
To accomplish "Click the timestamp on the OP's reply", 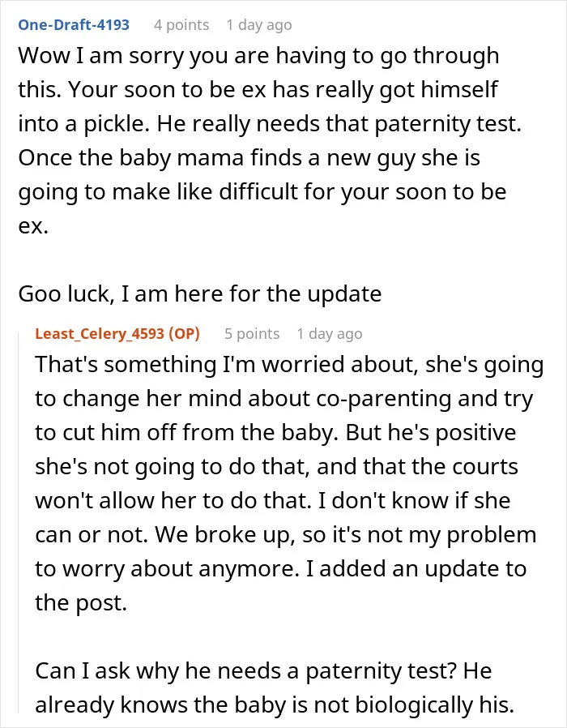I will pyautogui.click(x=330, y=334).
